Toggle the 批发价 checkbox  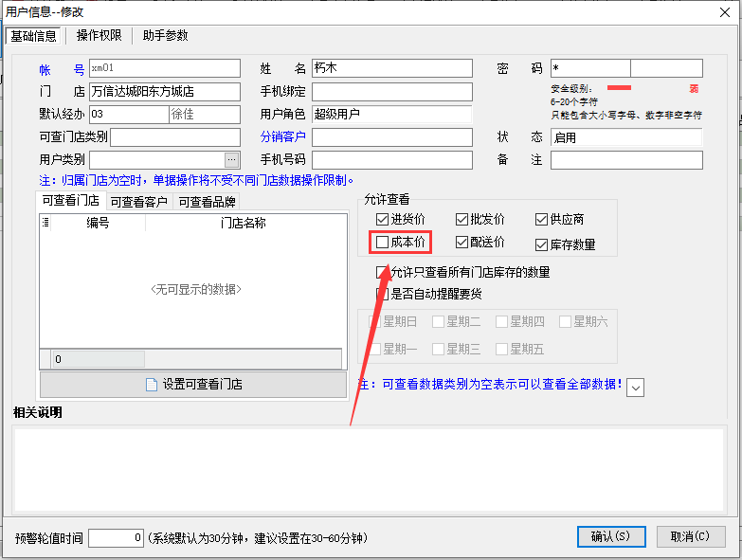461,220
